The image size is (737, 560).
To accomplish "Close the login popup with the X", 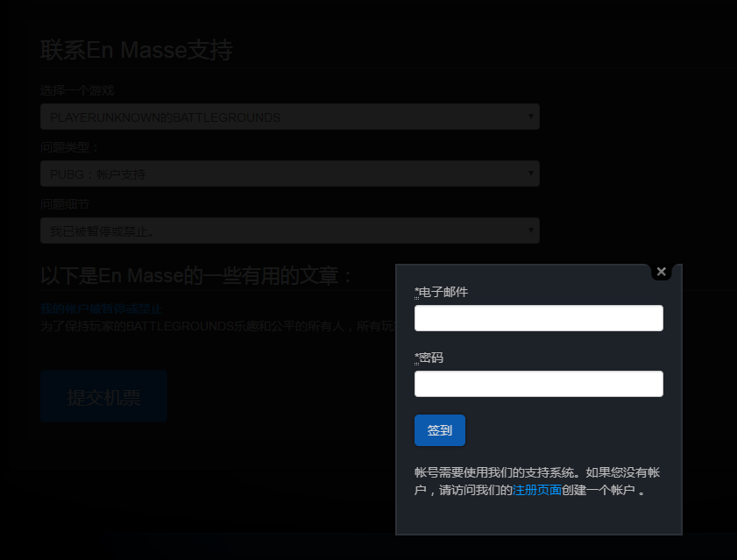I will point(662,272).
